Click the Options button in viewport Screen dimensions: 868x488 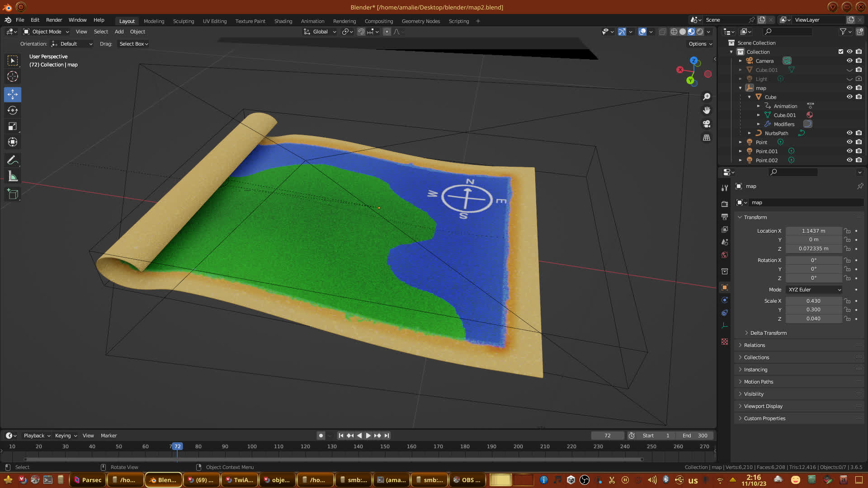click(700, 44)
